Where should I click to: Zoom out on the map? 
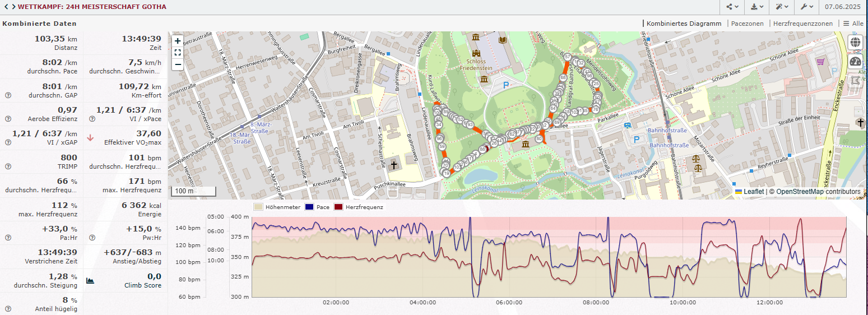[x=178, y=64]
